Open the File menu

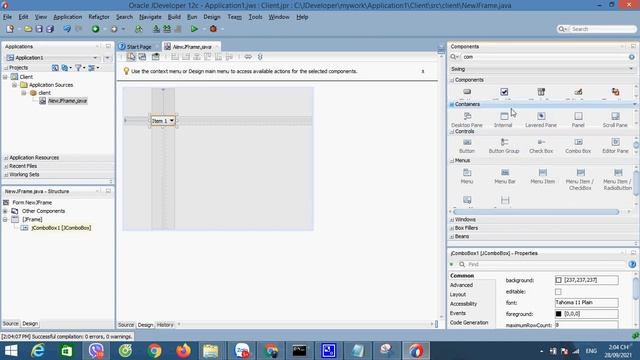[7, 17]
